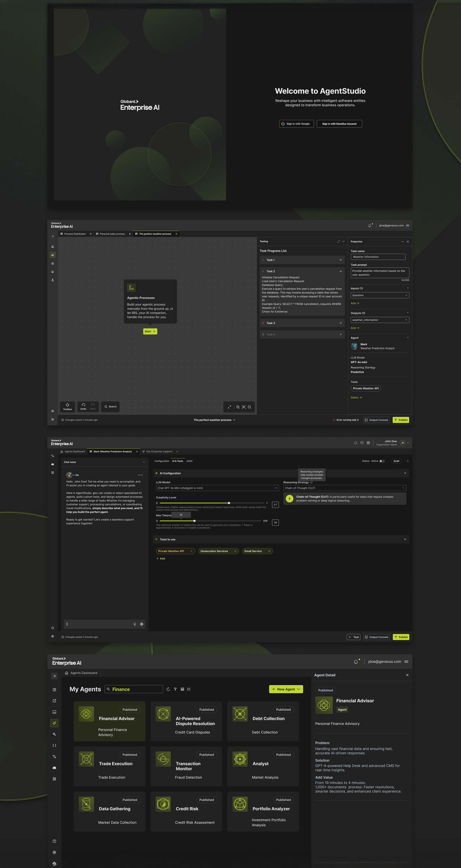Click the Reasoning Strategy info icon
The width and height of the screenshot is (461, 868).
coord(311,482)
